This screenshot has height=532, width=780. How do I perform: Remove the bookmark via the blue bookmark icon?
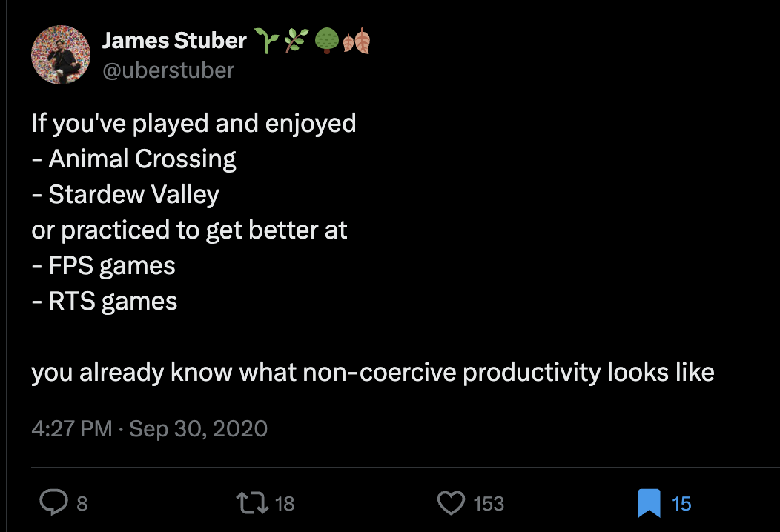pos(649,504)
